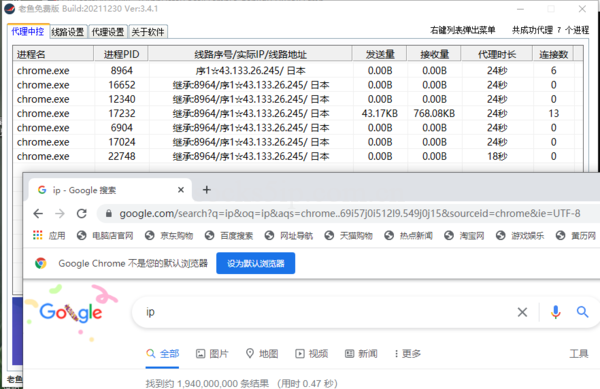Open the 百度搜索 bookmark

[x=229, y=236]
